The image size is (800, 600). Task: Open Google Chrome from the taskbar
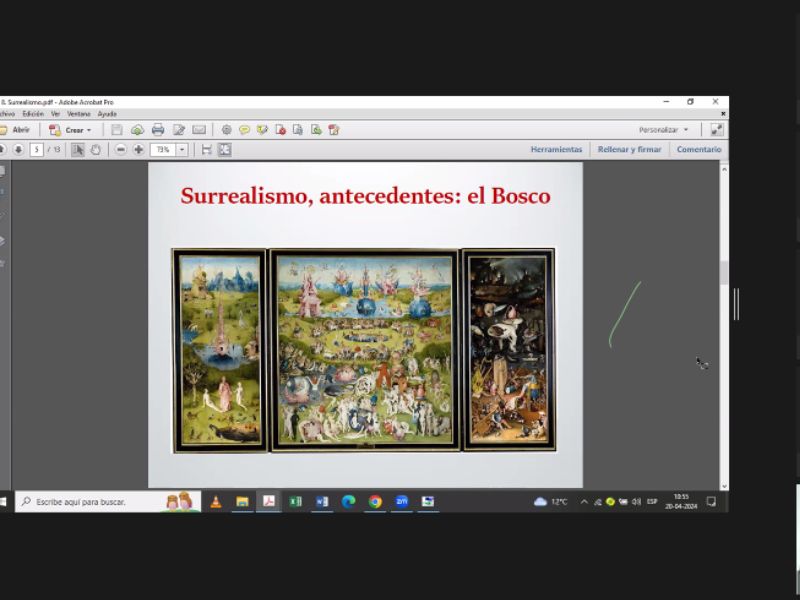coord(375,502)
